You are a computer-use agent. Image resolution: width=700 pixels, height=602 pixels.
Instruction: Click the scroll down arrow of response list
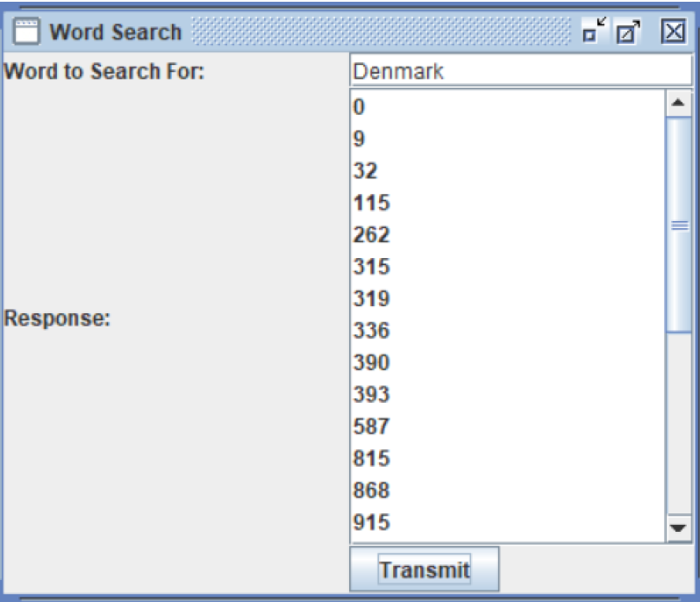pyautogui.click(x=678, y=528)
